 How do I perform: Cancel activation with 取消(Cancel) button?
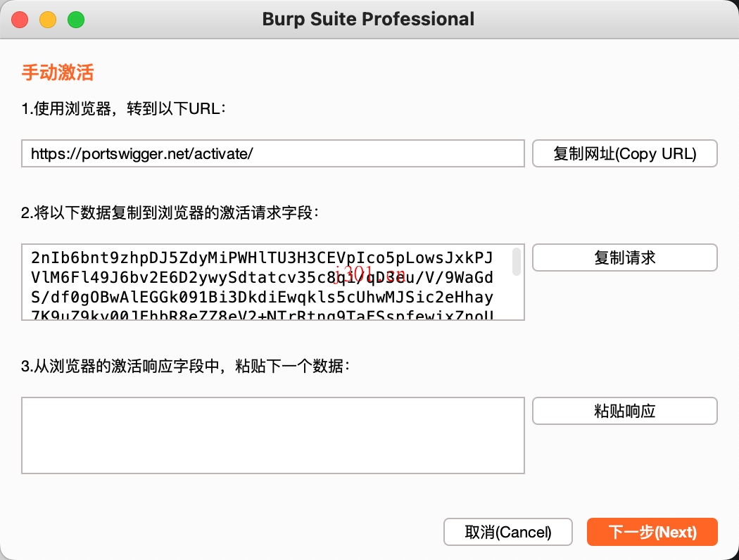(x=508, y=533)
